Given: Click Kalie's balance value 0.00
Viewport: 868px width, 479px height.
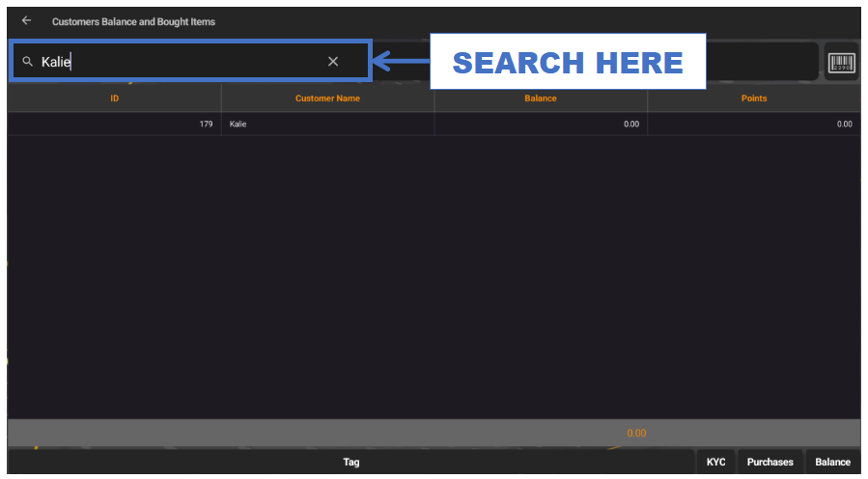Looking at the screenshot, I should coord(541,124).
